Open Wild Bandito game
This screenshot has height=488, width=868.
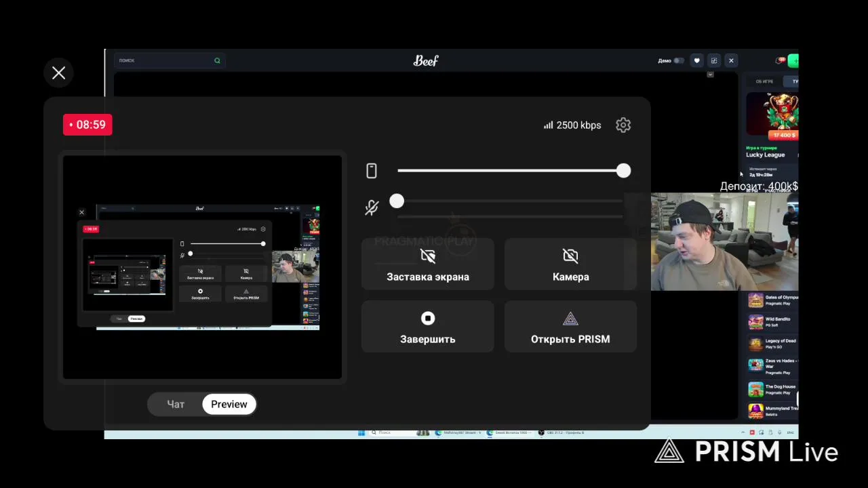click(773, 322)
